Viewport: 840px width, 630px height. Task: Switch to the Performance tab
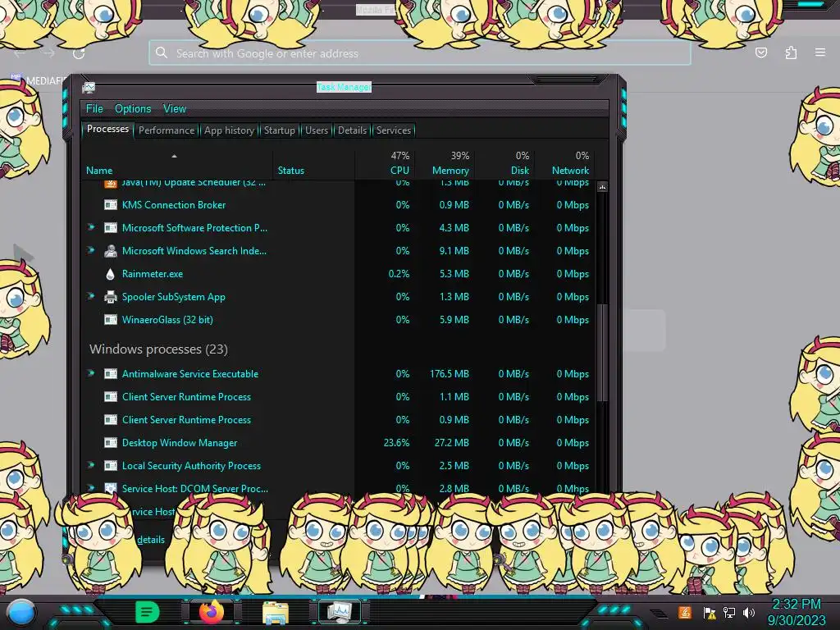[x=167, y=130]
